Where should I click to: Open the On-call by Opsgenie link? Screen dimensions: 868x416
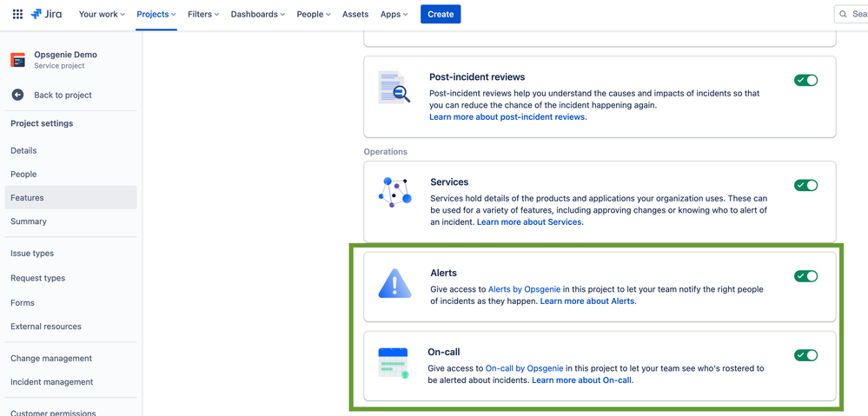524,368
